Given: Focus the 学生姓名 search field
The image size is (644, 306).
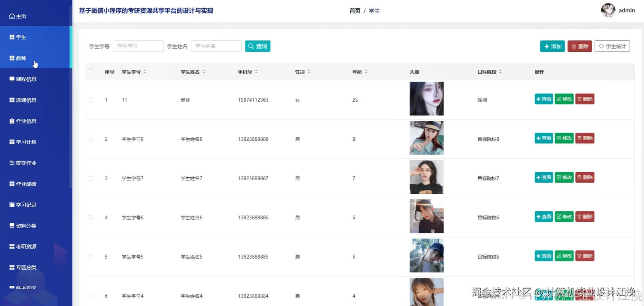Looking at the screenshot, I should [x=216, y=46].
